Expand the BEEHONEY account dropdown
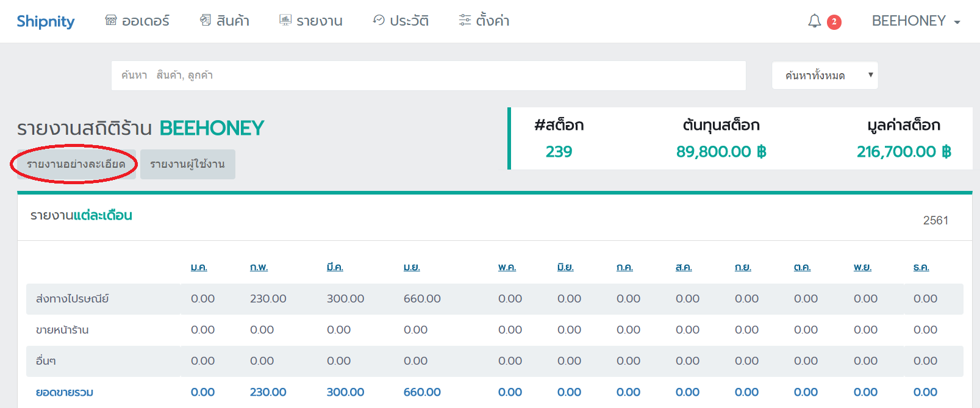Screen dimensions: 980x408 point(916,21)
